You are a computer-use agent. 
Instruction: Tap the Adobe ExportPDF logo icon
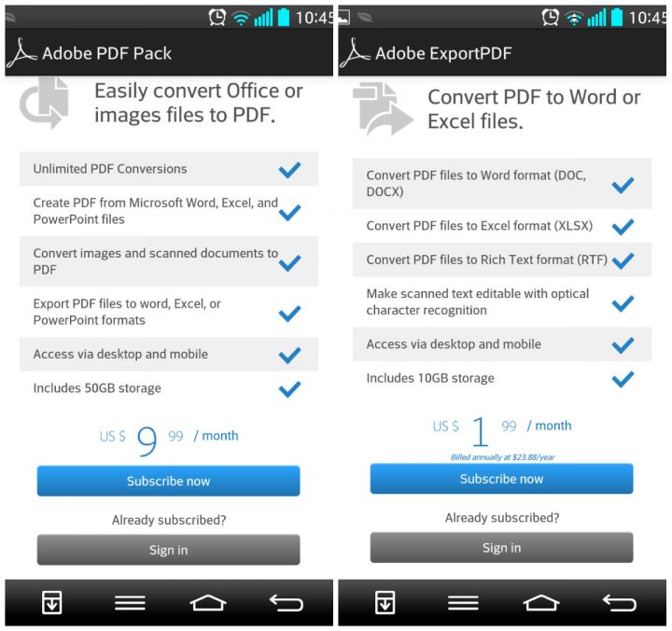pyautogui.click(x=355, y=53)
